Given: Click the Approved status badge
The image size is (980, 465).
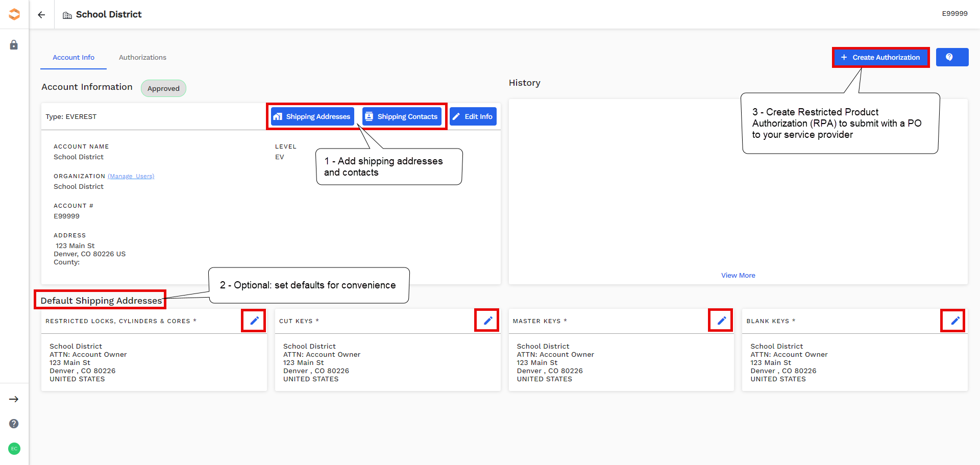Looking at the screenshot, I should pyautogui.click(x=163, y=88).
